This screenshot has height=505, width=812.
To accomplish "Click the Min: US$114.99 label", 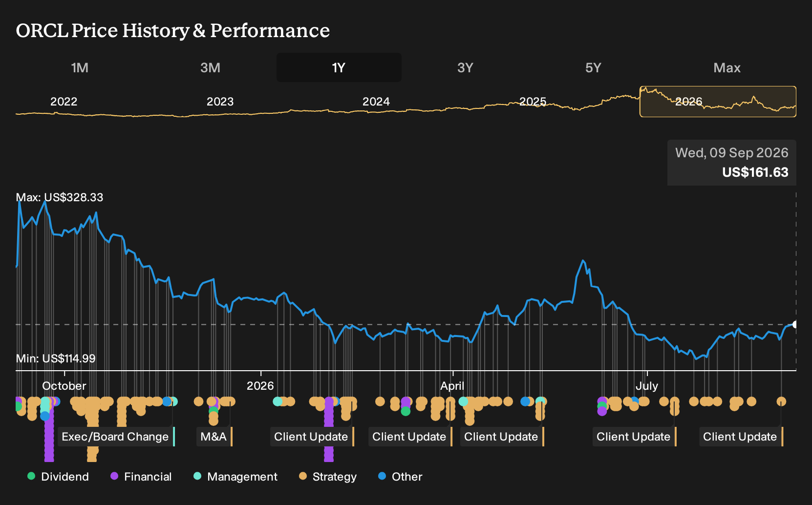I will pyautogui.click(x=56, y=358).
